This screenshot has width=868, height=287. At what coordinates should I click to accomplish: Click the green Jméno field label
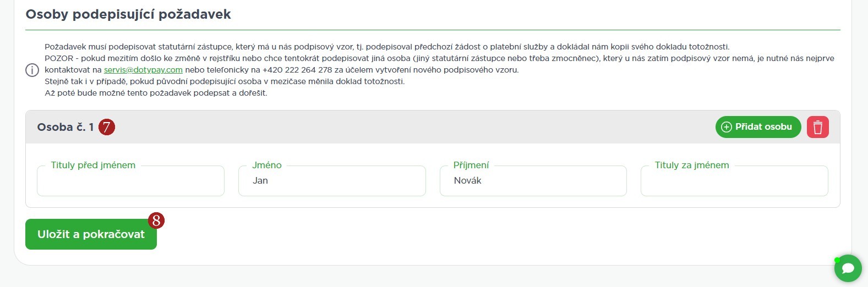[x=267, y=165]
